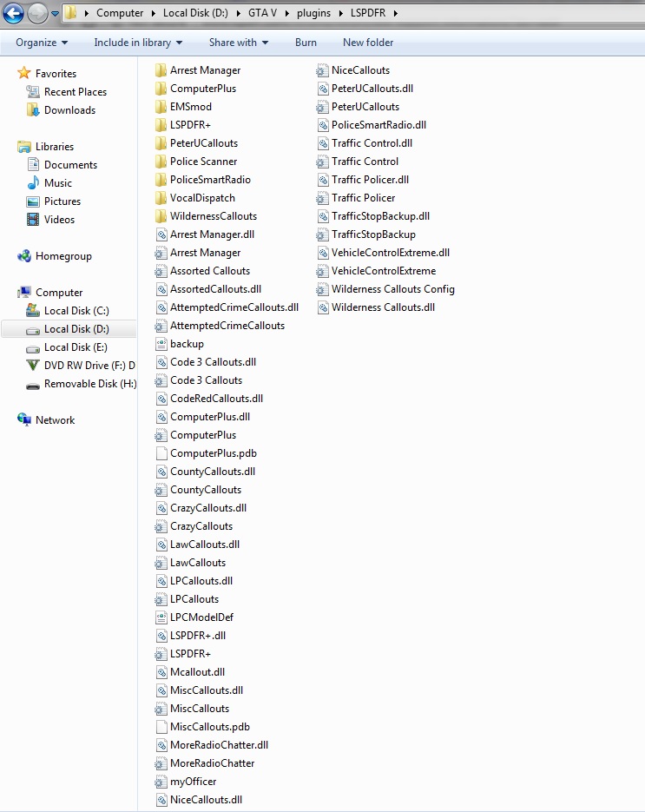The width and height of the screenshot is (645, 812).
Task: Select the Homegroup icon
Action: click(x=23, y=256)
